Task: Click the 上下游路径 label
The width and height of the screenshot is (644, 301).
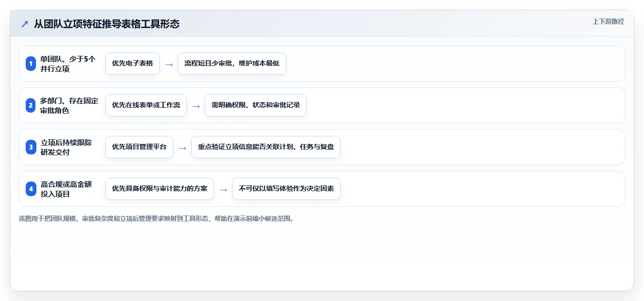Action: click(608, 21)
